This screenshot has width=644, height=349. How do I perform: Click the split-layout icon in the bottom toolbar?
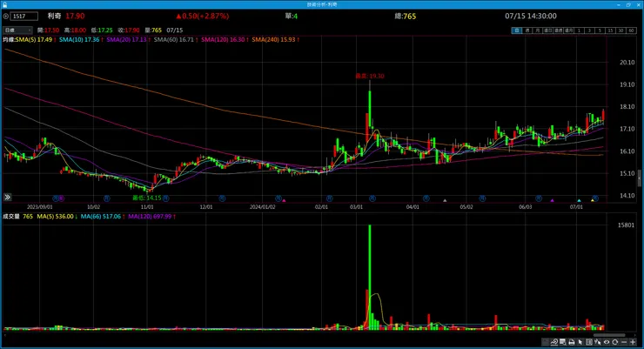click(x=589, y=342)
